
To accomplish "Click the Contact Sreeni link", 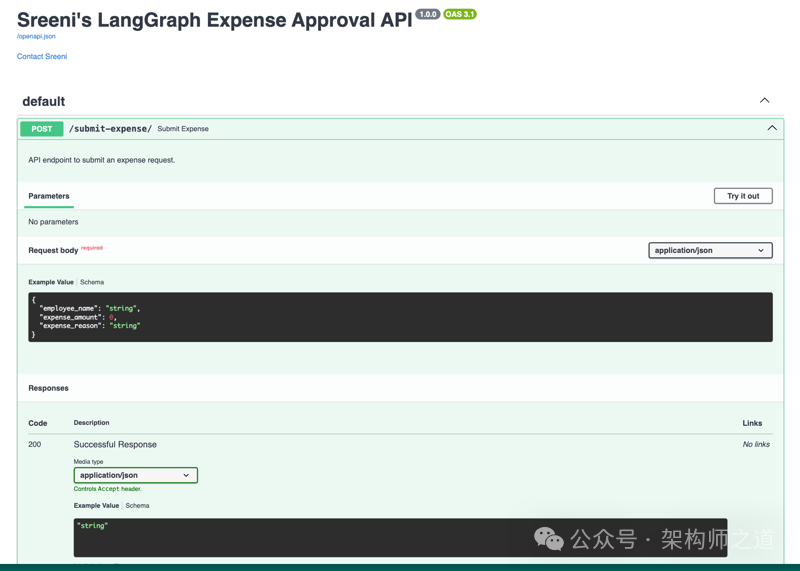I will pos(42,56).
